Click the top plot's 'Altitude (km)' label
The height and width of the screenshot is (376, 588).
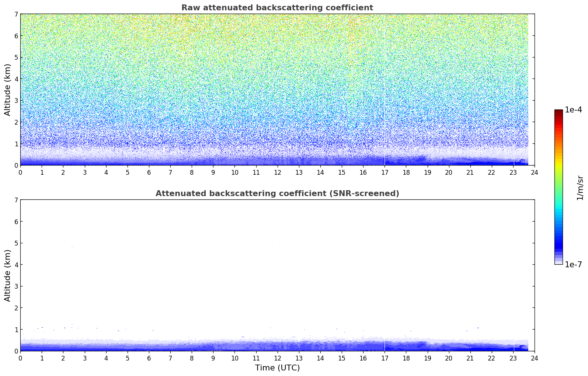tap(7, 90)
